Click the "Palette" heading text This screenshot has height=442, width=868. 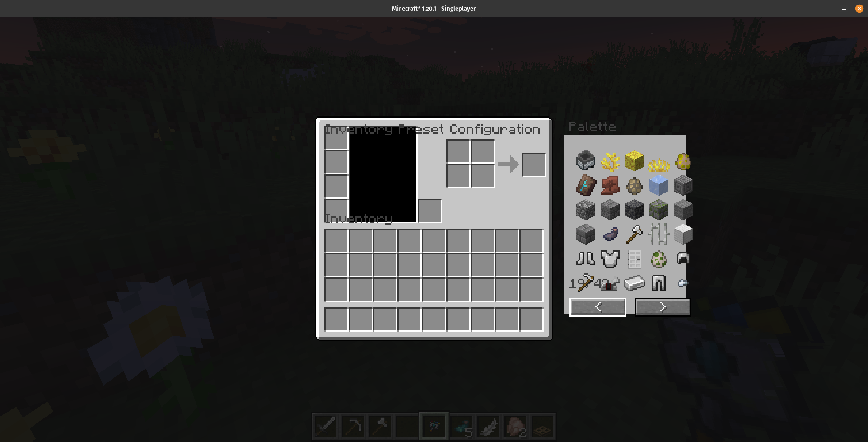592,127
